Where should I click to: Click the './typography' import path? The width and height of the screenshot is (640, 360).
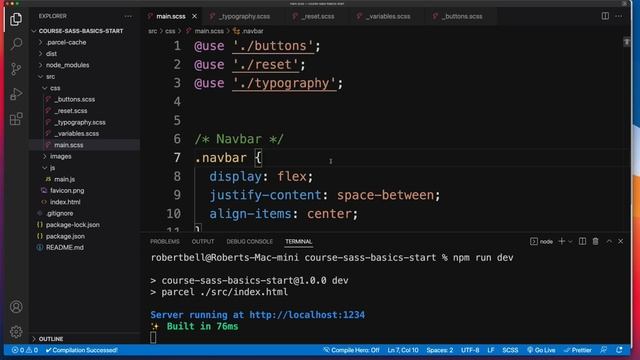tap(284, 83)
